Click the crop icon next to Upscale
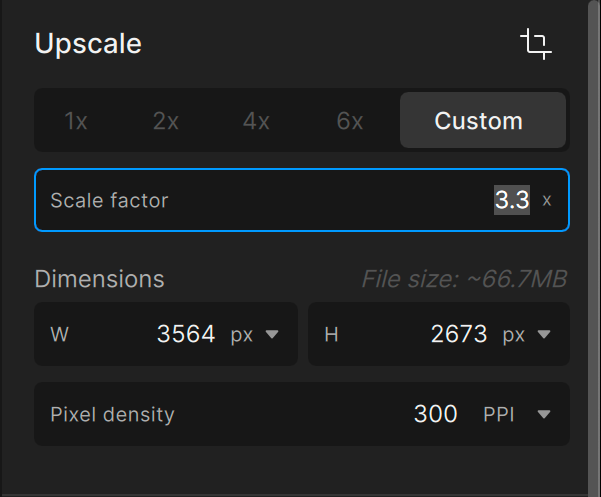 click(536, 44)
